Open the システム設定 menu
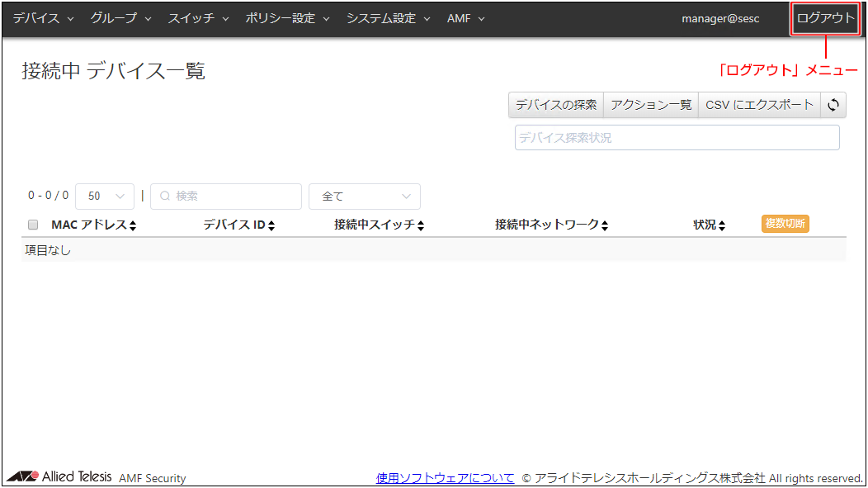Screen dimensions: 868x488 coord(388,18)
